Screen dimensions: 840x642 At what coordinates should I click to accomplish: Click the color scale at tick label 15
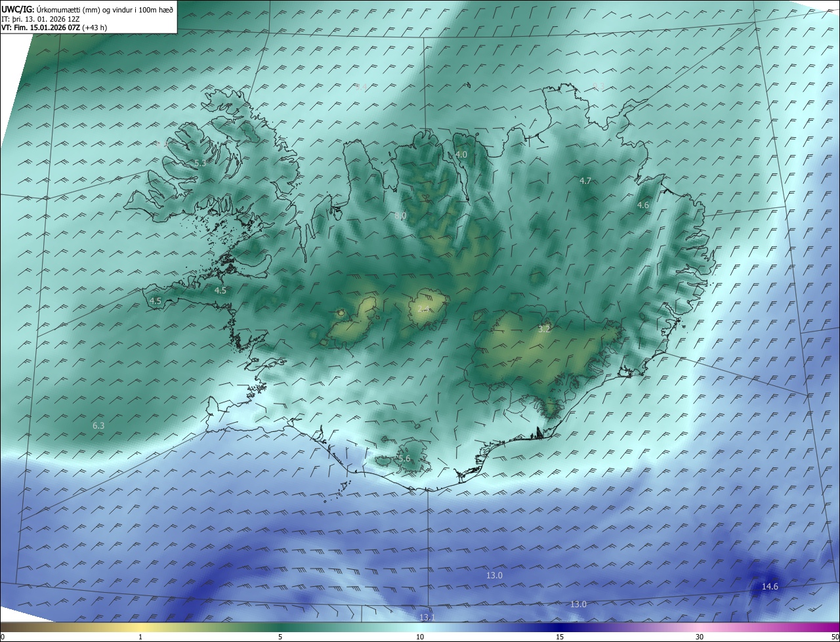560,637
